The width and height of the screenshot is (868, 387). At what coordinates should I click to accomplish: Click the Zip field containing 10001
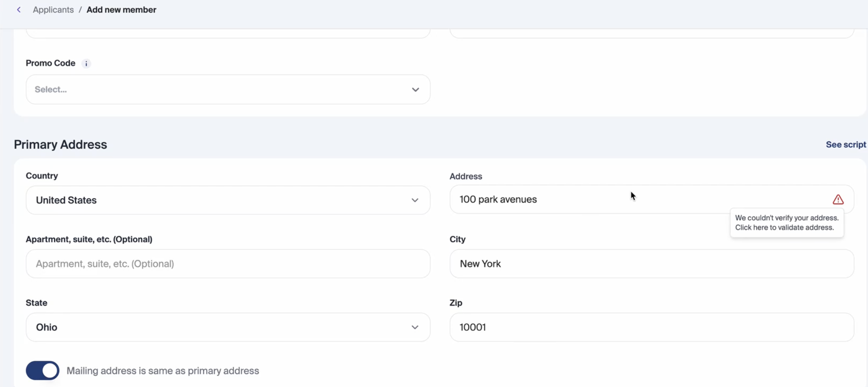pos(651,328)
